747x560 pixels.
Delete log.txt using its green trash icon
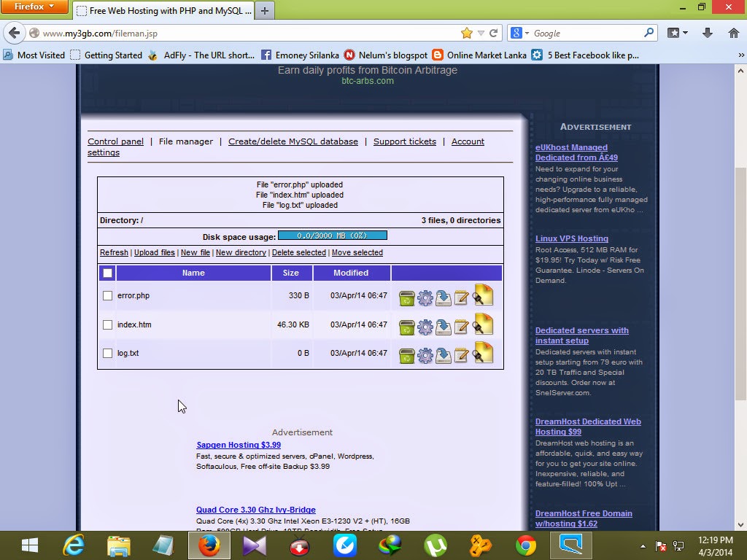pyautogui.click(x=406, y=356)
